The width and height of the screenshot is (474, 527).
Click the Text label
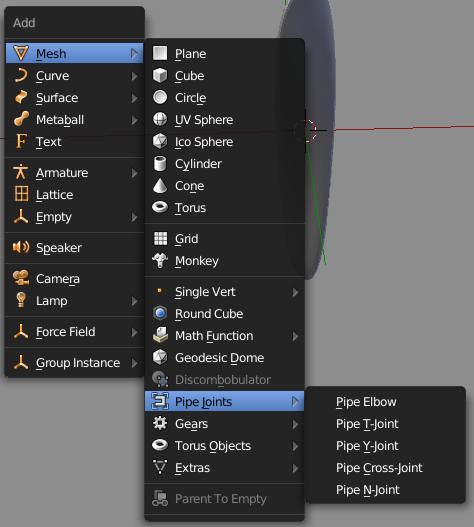(48, 141)
